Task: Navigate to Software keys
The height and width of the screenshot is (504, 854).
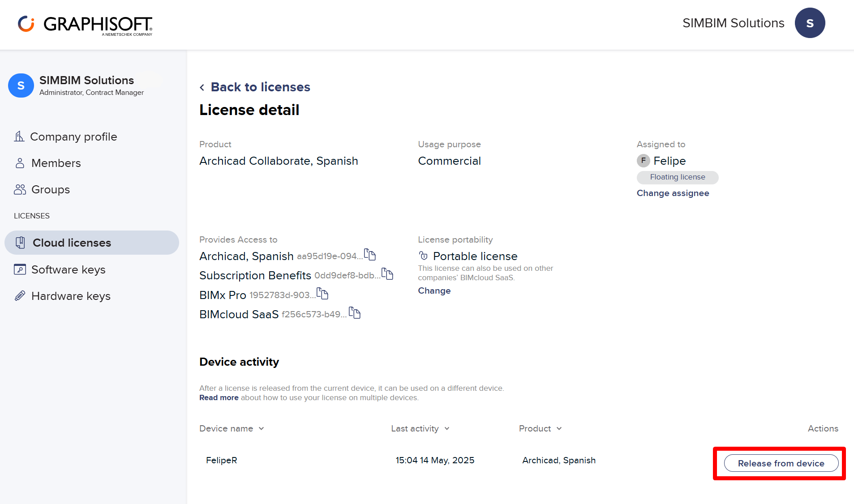Action: (68, 270)
